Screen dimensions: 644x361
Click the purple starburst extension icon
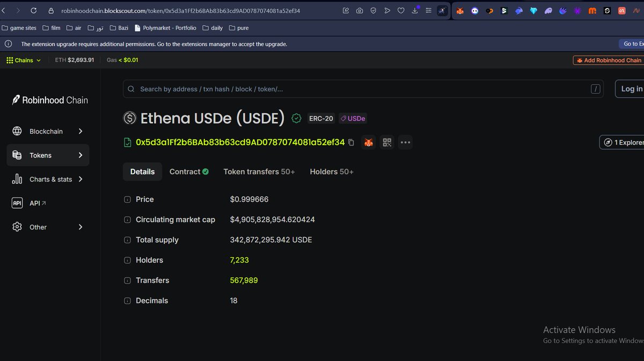tap(577, 11)
